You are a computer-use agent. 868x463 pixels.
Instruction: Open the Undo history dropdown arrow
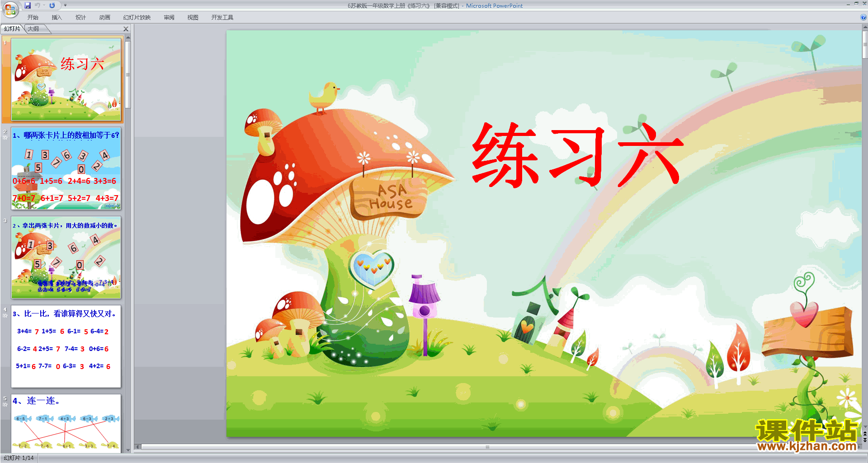point(44,5)
